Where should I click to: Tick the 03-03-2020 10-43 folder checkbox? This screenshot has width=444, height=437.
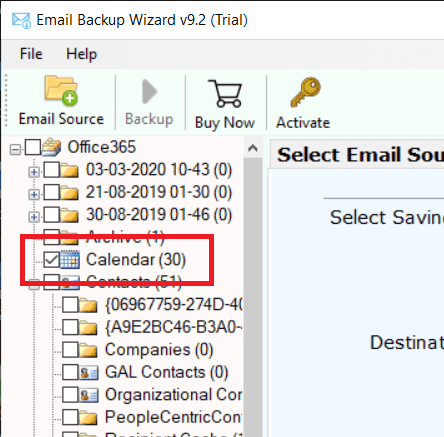point(52,170)
